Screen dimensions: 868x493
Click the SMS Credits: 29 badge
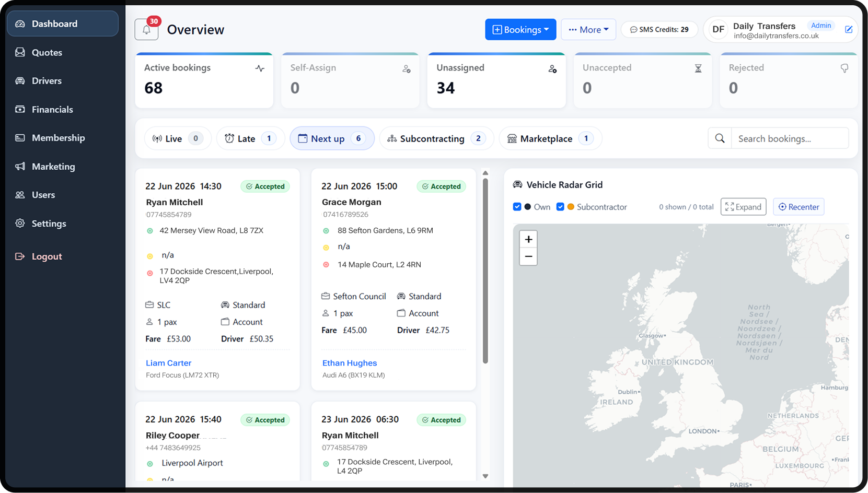pyautogui.click(x=659, y=30)
